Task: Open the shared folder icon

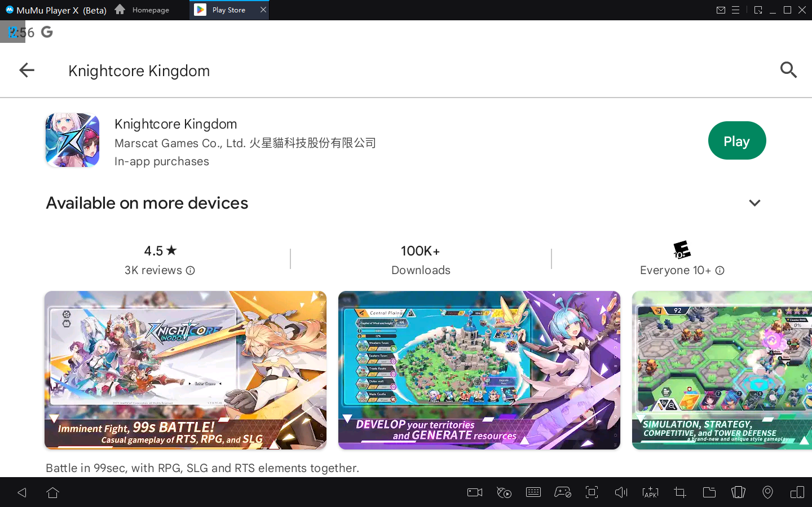Action: point(709,492)
